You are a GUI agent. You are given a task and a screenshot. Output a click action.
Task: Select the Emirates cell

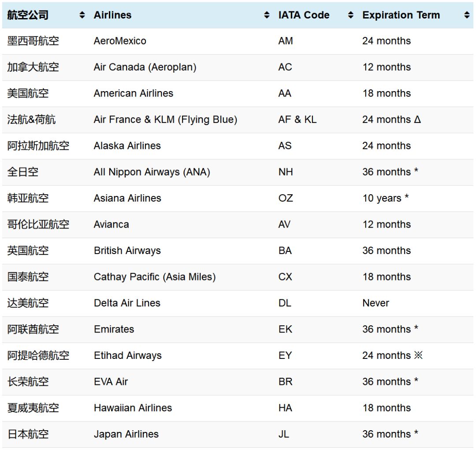[x=114, y=329]
